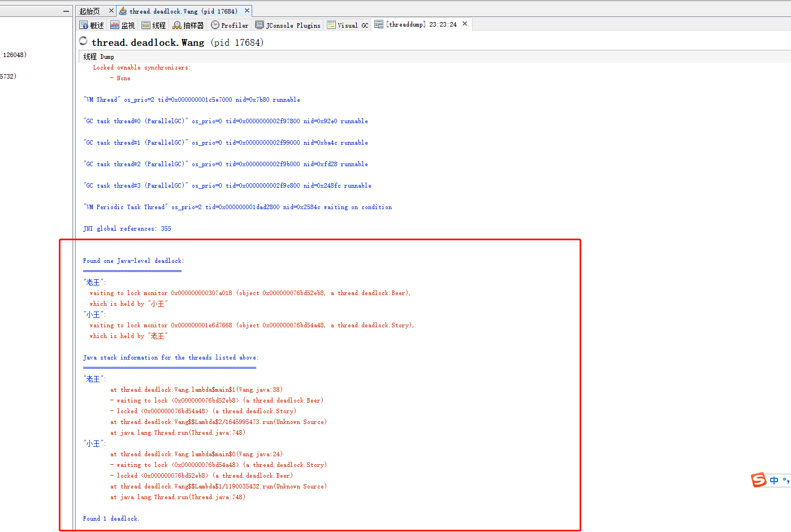Close the thread.deadlock.Wang (pid 17684) tab
791x532 pixels.
pyautogui.click(x=247, y=10)
